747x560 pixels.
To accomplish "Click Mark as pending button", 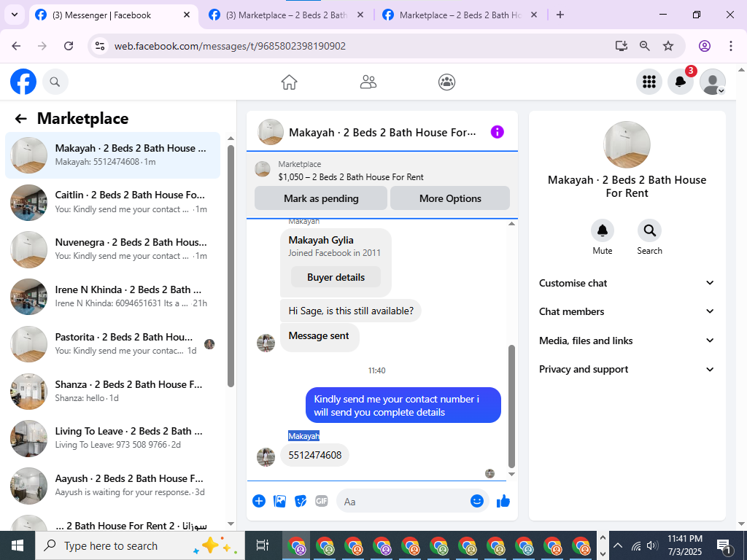I will [x=321, y=198].
